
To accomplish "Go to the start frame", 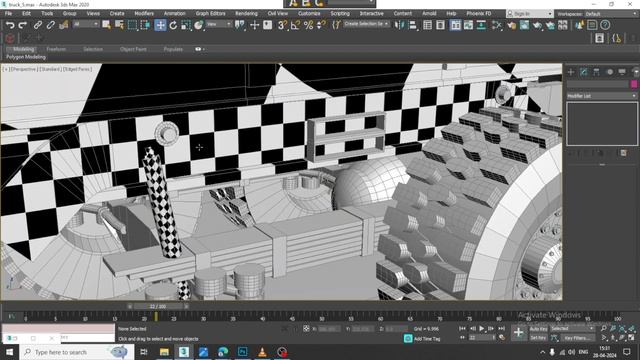I will 462,329.
